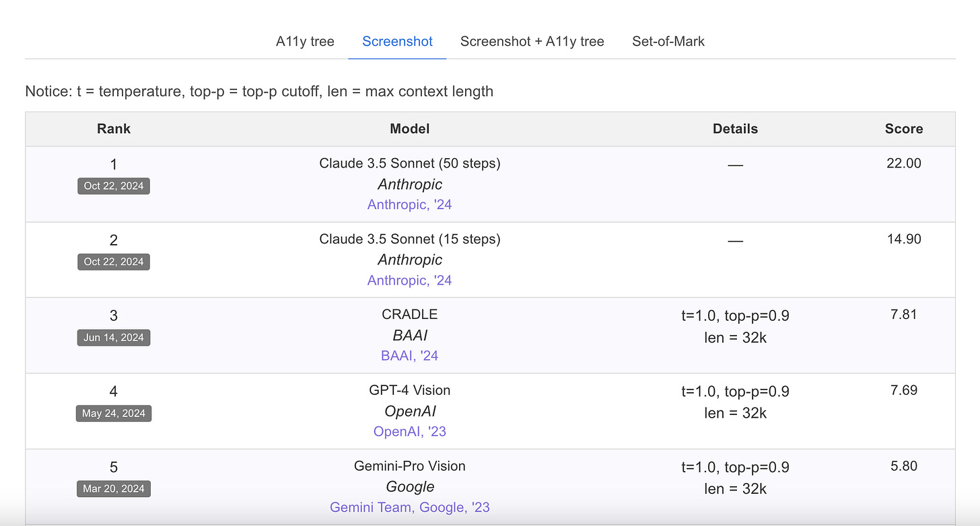Viewport: 980px width, 526px height.
Task: Click the Score column header
Action: (904, 128)
